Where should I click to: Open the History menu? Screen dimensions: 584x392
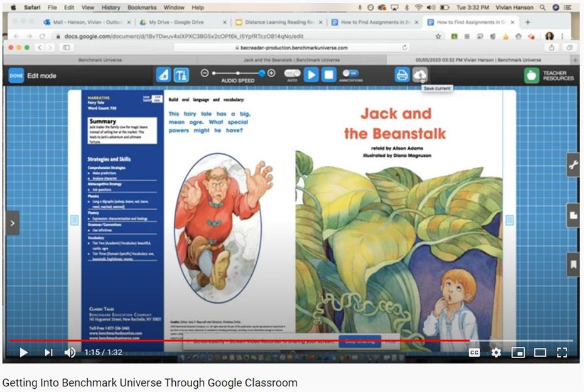[111, 8]
